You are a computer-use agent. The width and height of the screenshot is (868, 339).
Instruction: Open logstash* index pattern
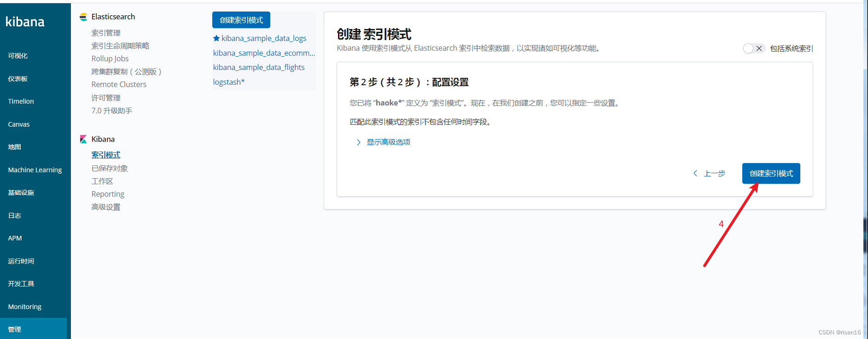229,82
